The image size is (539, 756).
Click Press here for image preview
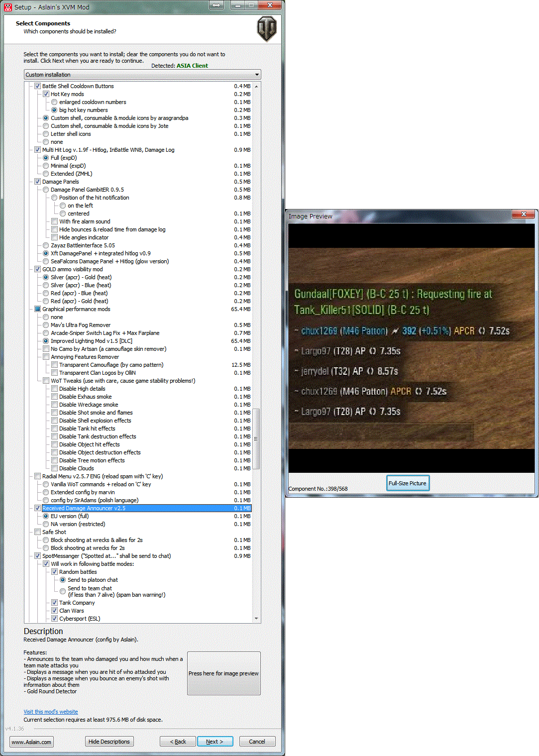click(x=224, y=673)
